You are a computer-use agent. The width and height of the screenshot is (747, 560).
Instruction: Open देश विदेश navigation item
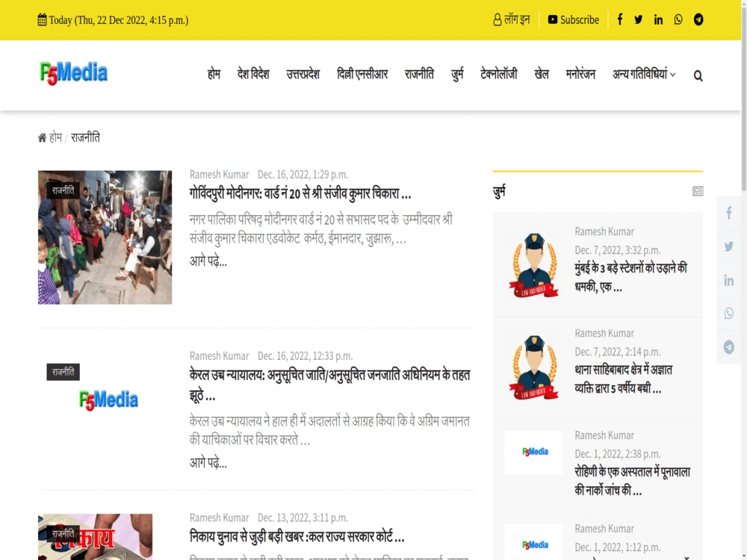253,74
